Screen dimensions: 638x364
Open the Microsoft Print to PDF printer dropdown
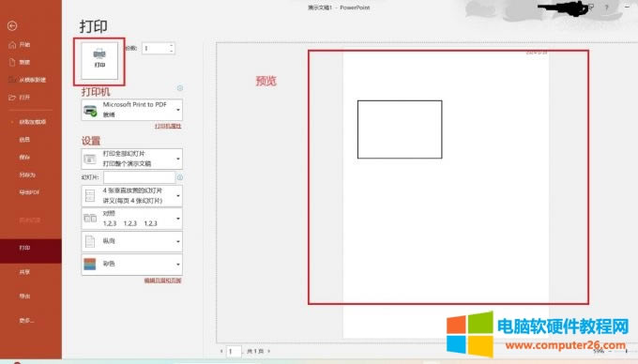click(132, 110)
